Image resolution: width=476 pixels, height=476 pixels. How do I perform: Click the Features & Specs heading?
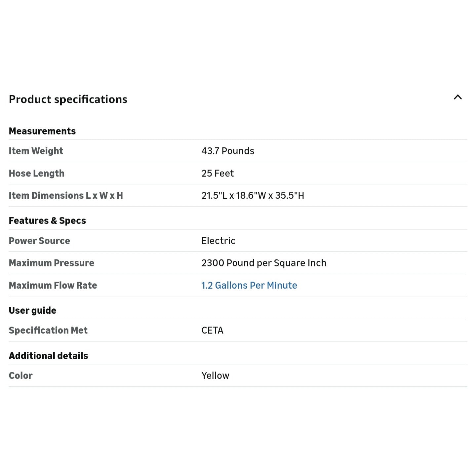tap(47, 220)
